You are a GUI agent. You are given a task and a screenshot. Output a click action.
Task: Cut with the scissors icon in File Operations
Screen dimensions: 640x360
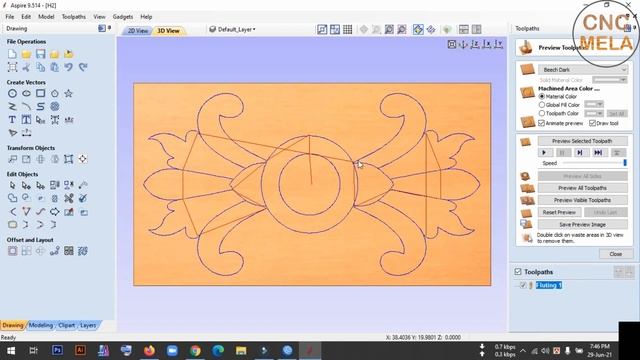coord(27,67)
